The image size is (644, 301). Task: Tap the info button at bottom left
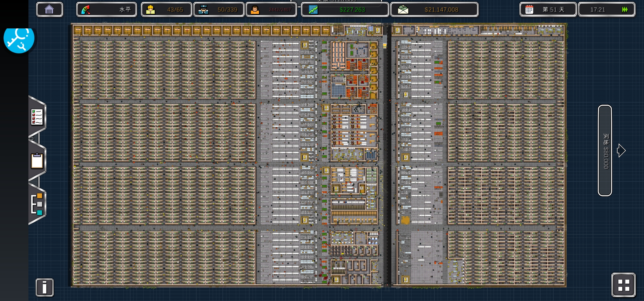[x=45, y=287]
